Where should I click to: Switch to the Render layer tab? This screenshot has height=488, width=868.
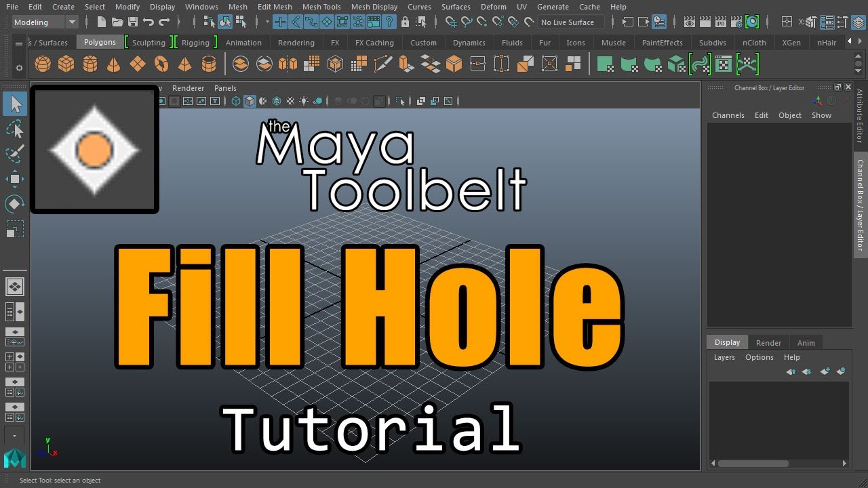pyautogui.click(x=768, y=343)
